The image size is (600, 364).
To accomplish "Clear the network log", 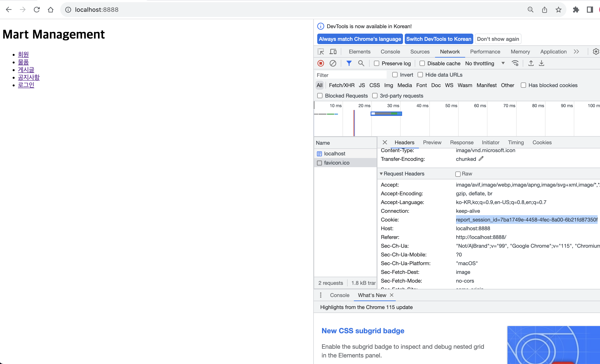I will (333, 63).
